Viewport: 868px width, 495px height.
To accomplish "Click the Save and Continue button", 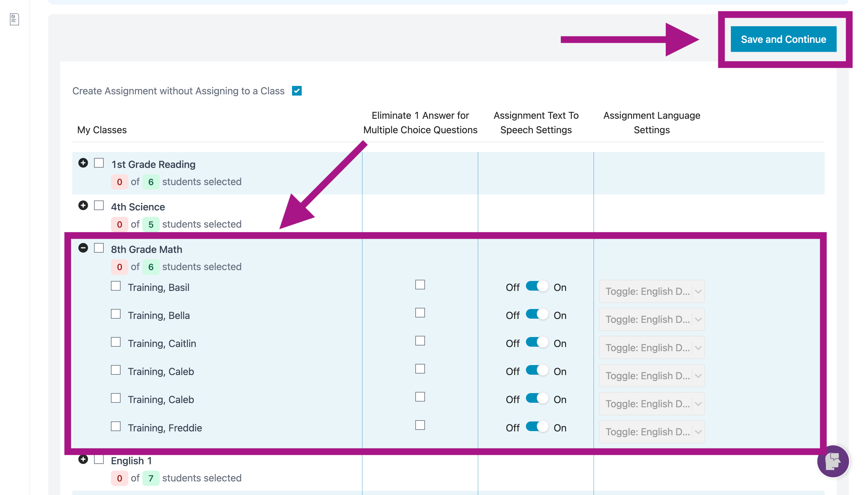I will click(783, 39).
